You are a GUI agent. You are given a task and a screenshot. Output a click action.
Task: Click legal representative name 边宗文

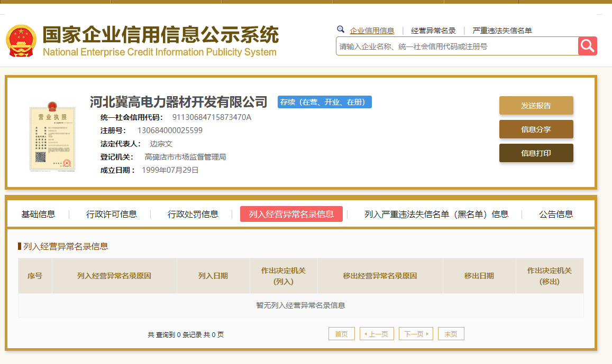[161, 144]
